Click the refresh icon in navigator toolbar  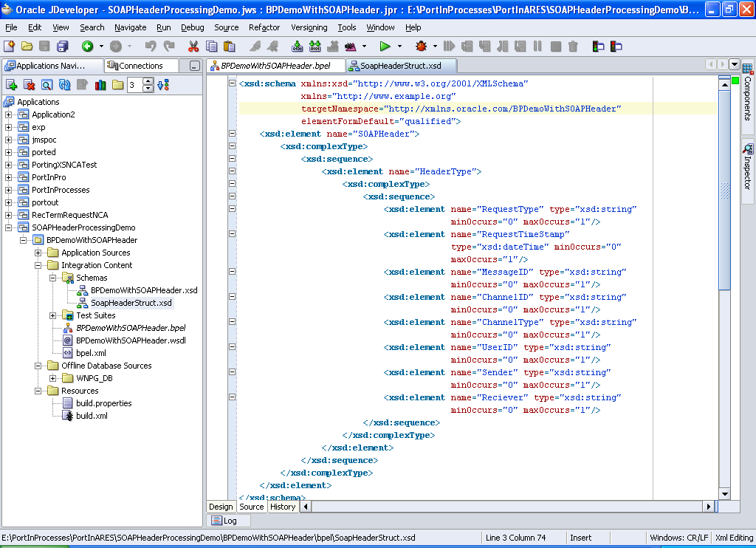65,86
